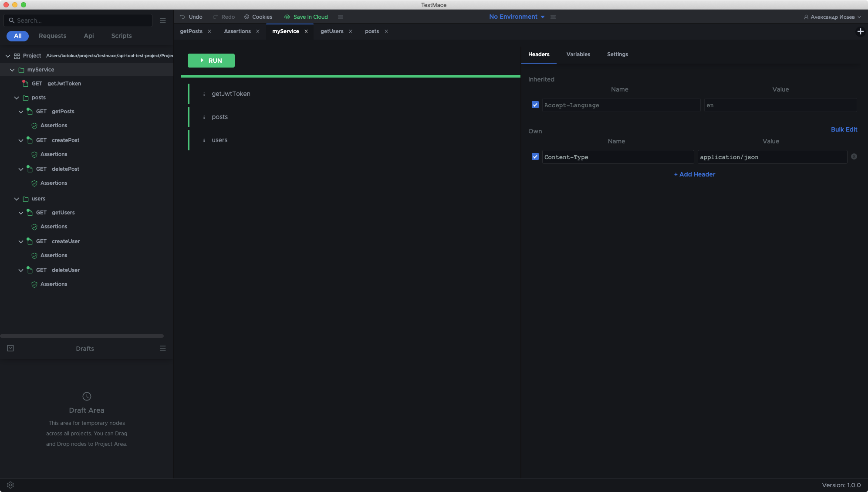Collapse the getUsers request node
Image resolution: width=868 pixels, height=492 pixels.
coord(21,213)
